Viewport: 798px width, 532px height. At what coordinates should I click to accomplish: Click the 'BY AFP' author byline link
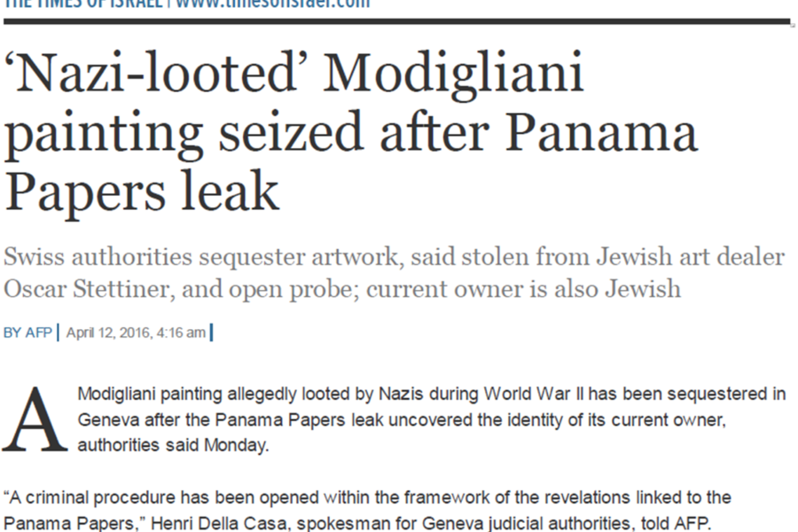tap(27, 332)
